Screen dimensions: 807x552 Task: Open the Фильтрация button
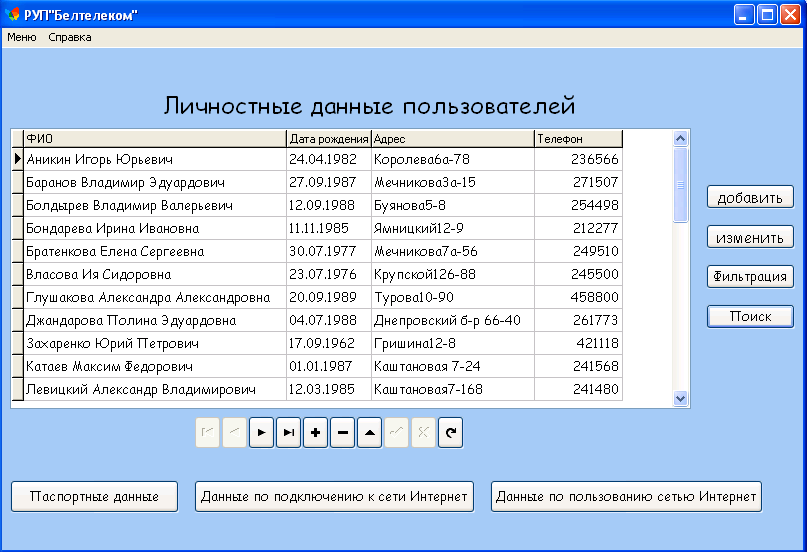tap(750, 277)
